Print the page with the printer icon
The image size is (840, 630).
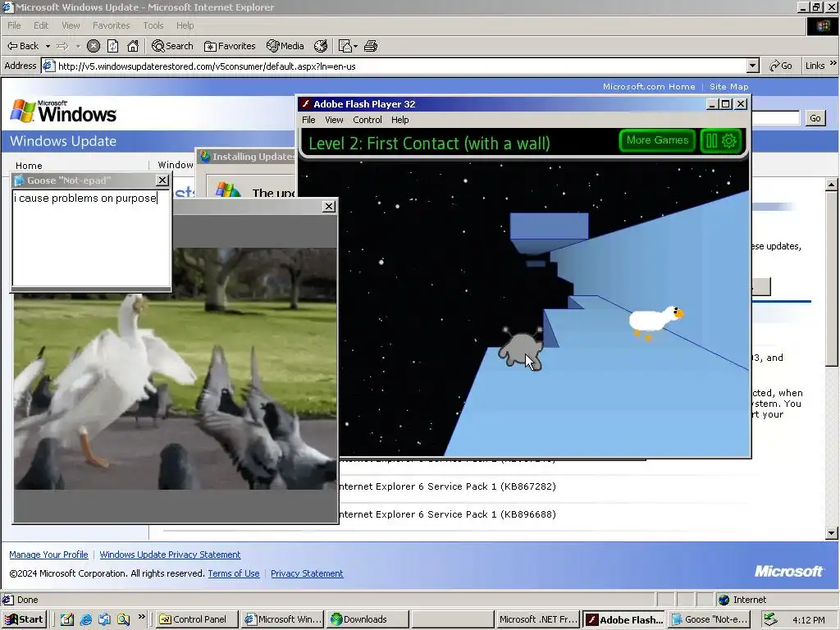[x=371, y=46]
